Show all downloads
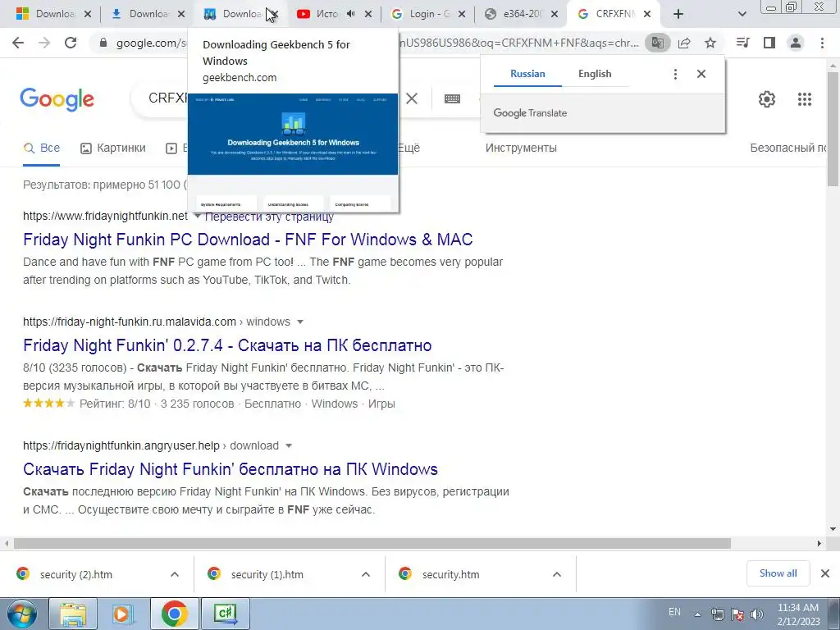This screenshot has width=840, height=630. (778, 573)
